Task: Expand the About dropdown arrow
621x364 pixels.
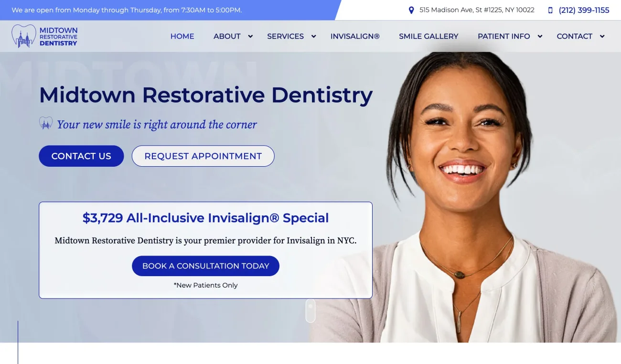Action: [x=250, y=36]
